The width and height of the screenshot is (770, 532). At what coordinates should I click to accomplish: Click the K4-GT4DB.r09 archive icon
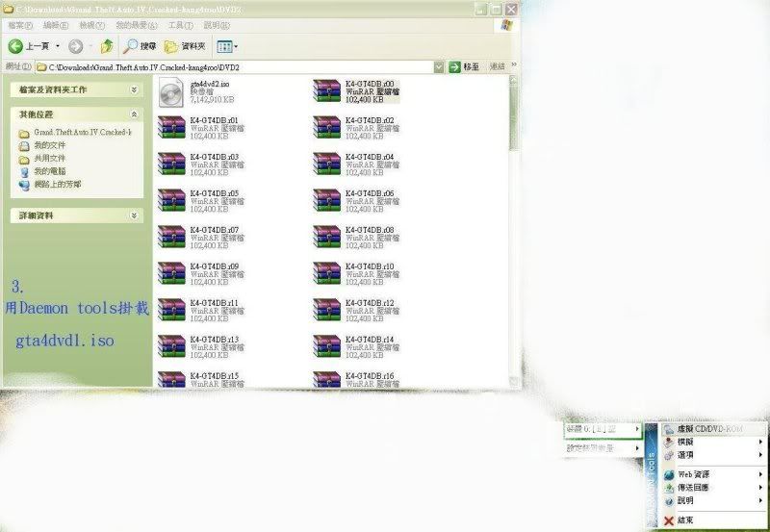point(171,273)
